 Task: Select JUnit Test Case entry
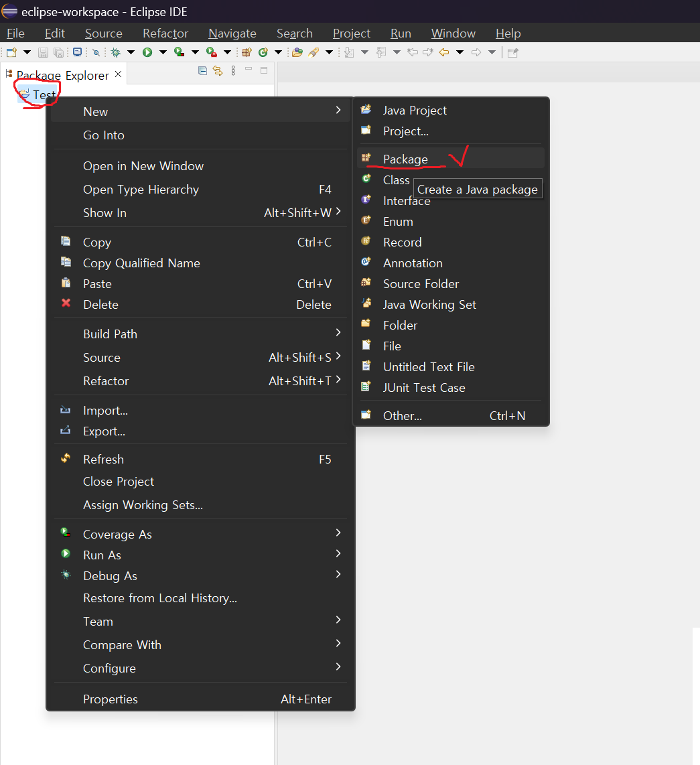[451, 388]
